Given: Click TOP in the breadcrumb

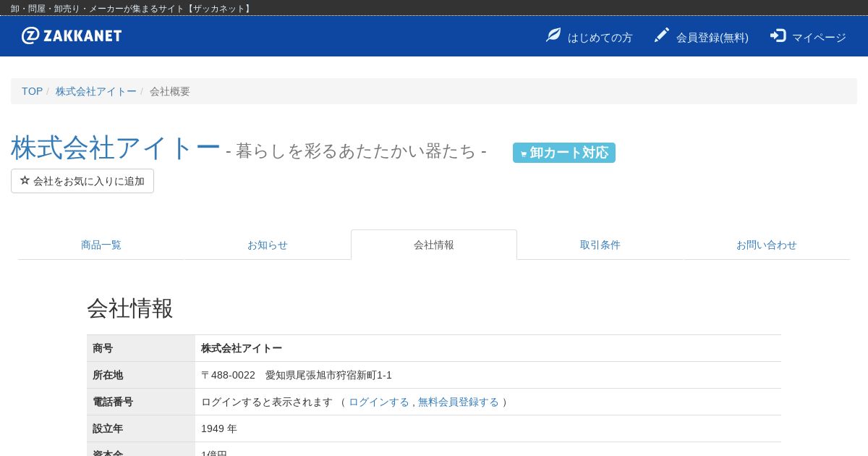Looking at the screenshot, I should click(32, 91).
